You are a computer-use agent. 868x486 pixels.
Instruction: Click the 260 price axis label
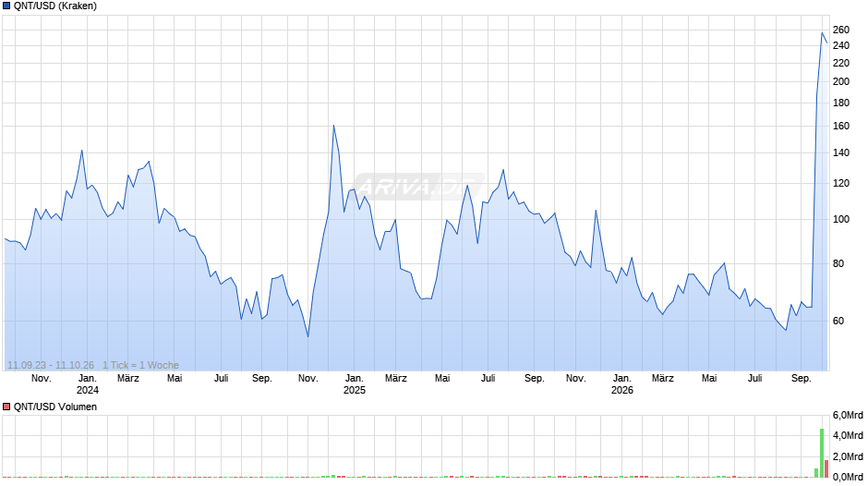point(841,30)
